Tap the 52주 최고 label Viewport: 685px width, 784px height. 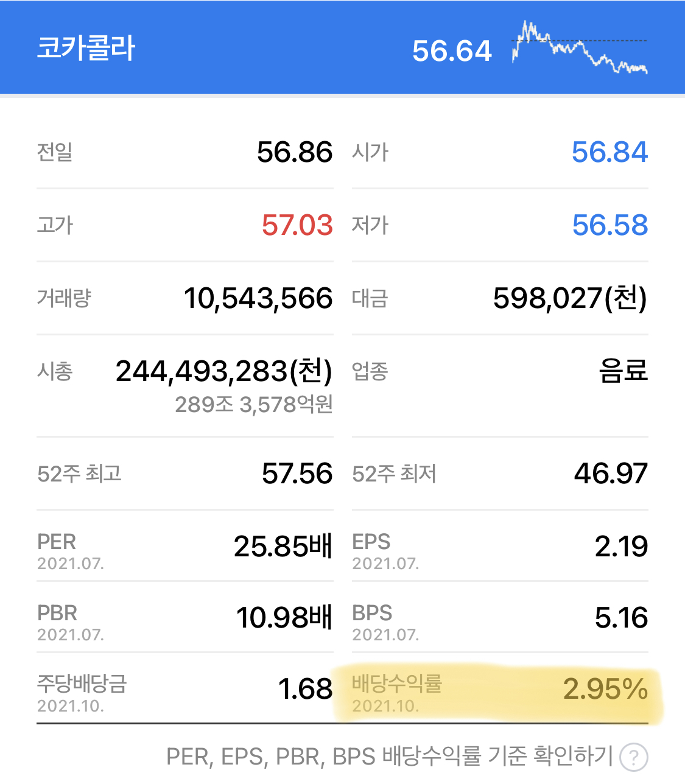point(79,474)
